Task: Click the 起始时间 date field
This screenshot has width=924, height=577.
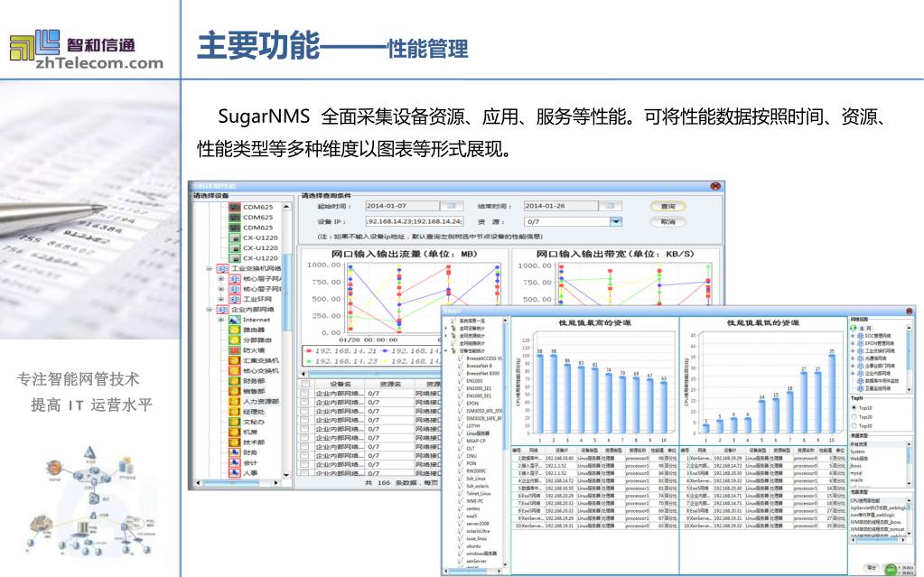Action: (403, 206)
